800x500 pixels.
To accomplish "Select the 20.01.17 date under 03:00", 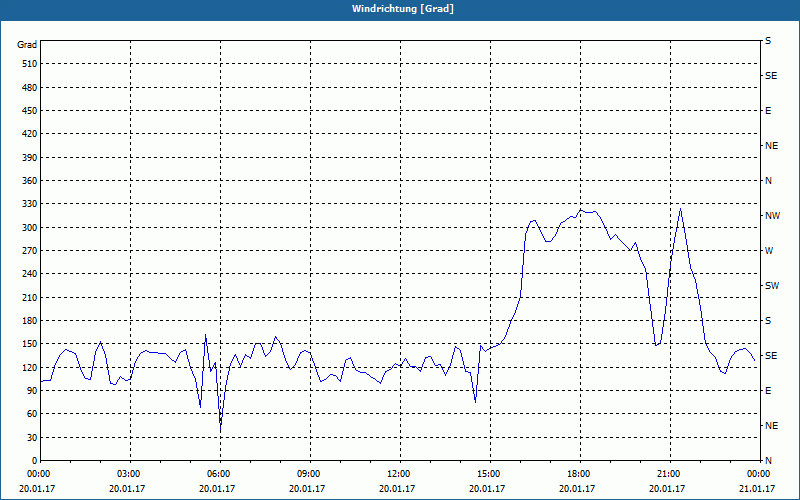I will (128, 489).
